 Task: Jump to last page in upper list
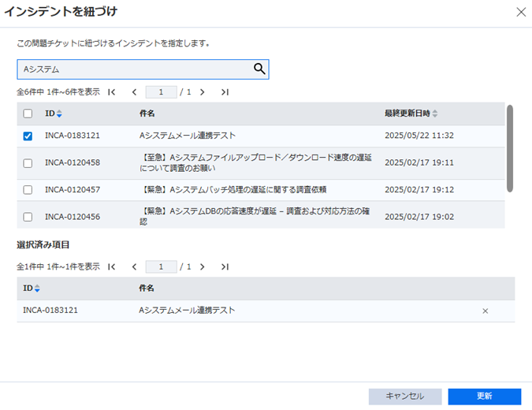225,92
